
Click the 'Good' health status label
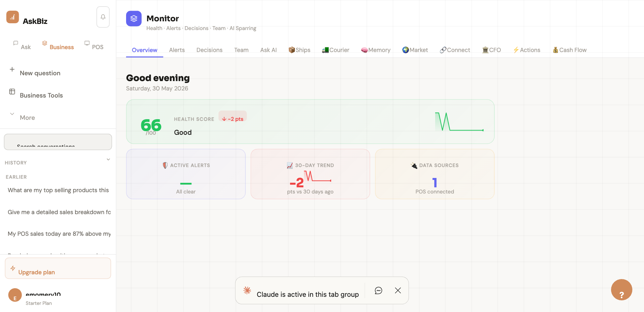coord(183,132)
